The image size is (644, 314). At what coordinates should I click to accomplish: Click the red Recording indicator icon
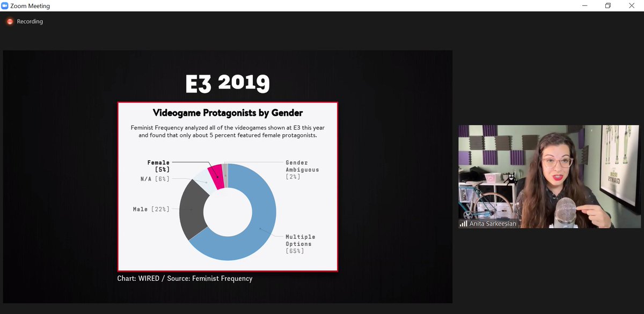pos(10,21)
